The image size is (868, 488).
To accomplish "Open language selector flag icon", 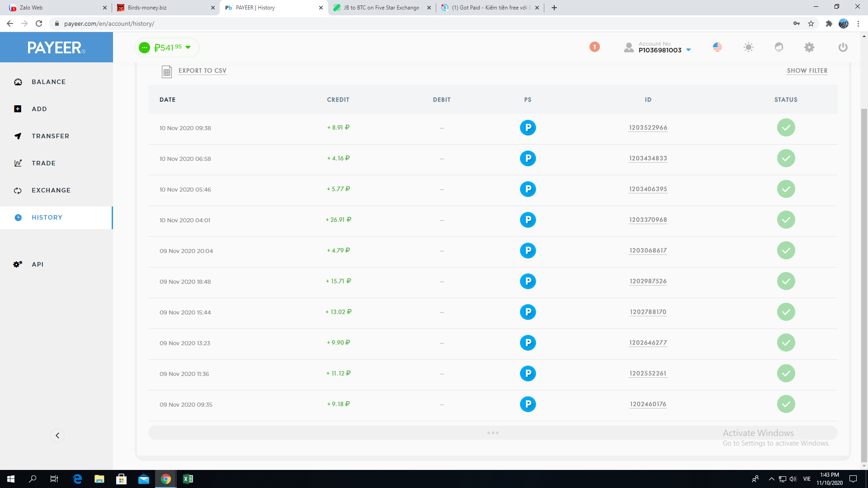I will (717, 47).
